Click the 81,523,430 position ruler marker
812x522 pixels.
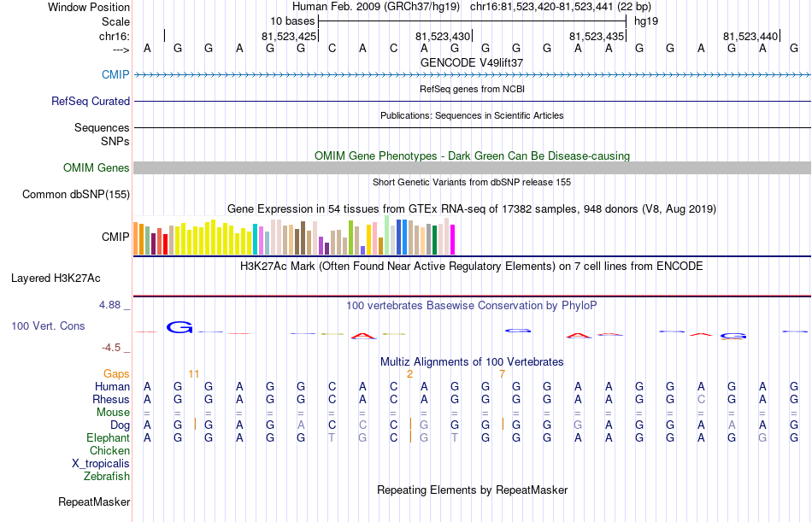443,36
